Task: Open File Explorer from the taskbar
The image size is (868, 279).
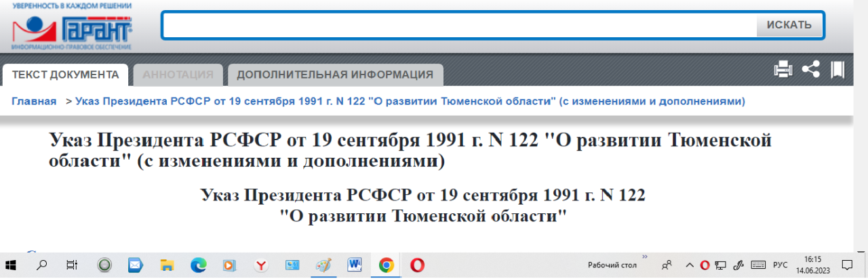Action: tap(167, 265)
